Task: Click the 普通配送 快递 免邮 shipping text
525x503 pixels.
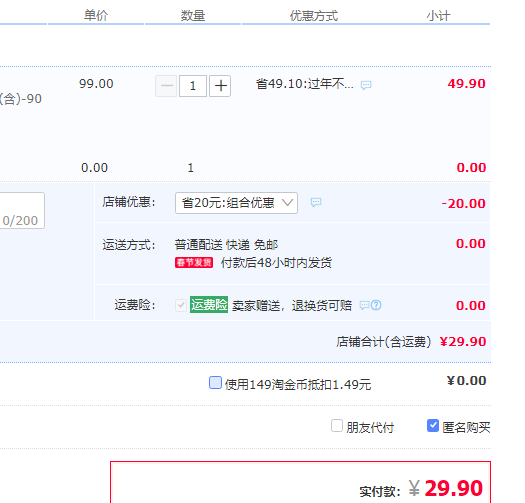Action: click(x=226, y=245)
